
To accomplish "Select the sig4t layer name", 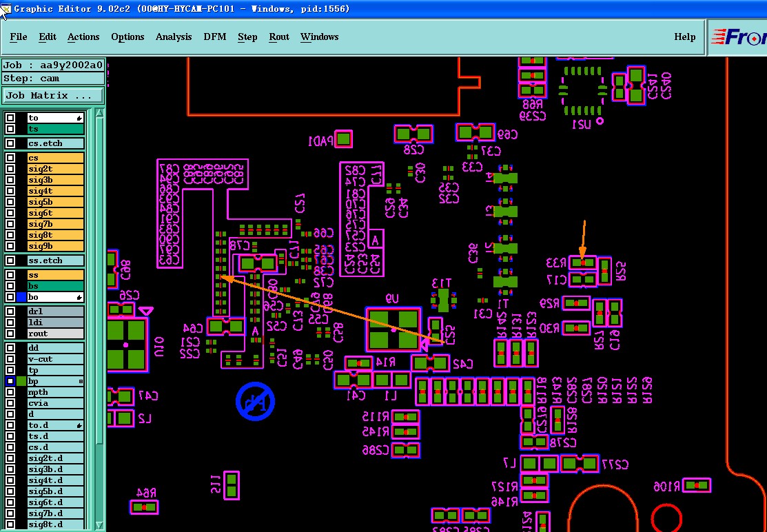I will (x=56, y=191).
